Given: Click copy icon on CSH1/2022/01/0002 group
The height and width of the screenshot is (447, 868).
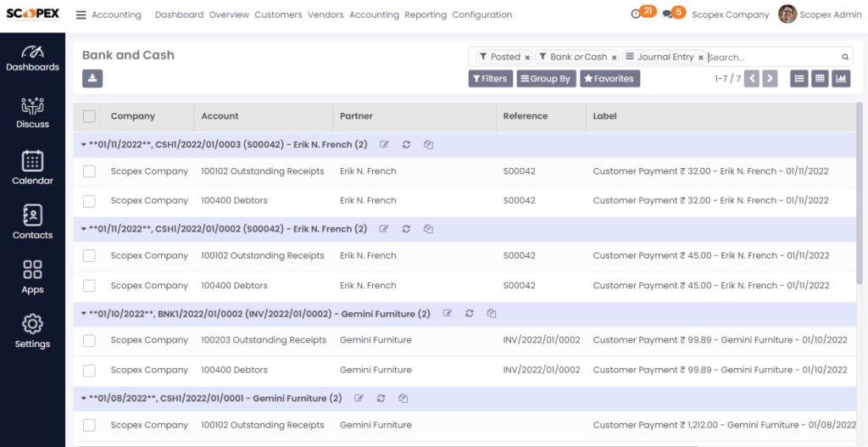Looking at the screenshot, I should (x=428, y=229).
